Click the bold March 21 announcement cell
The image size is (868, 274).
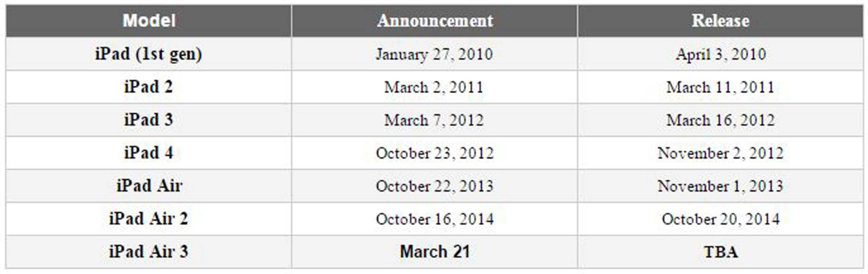pyautogui.click(x=434, y=252)
